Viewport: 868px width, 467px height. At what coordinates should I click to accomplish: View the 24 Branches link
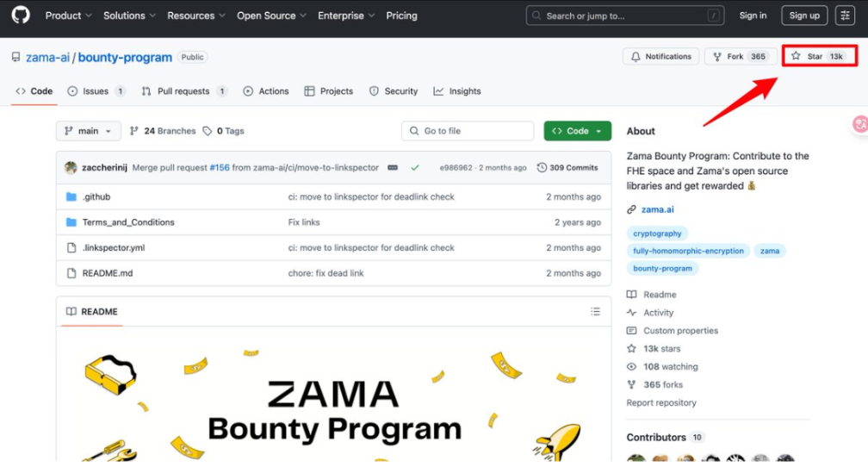pyautogui.click(x=162, y=131)
